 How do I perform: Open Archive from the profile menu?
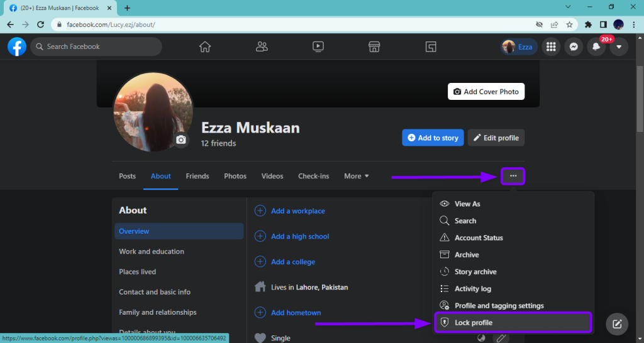[513, 255]
